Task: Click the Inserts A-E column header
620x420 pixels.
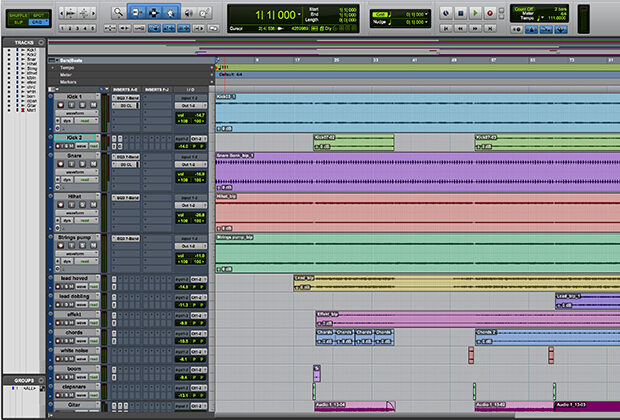Action: 125,89
